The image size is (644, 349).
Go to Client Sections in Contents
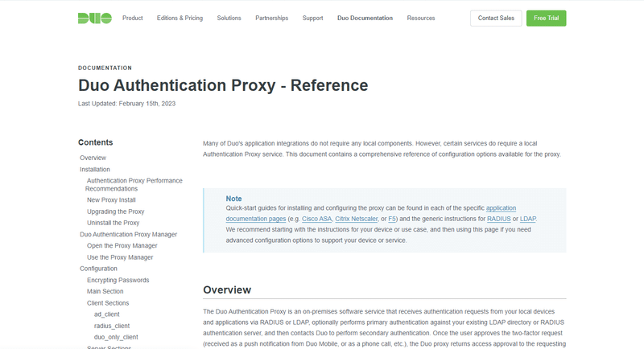[x=108, y=303]
